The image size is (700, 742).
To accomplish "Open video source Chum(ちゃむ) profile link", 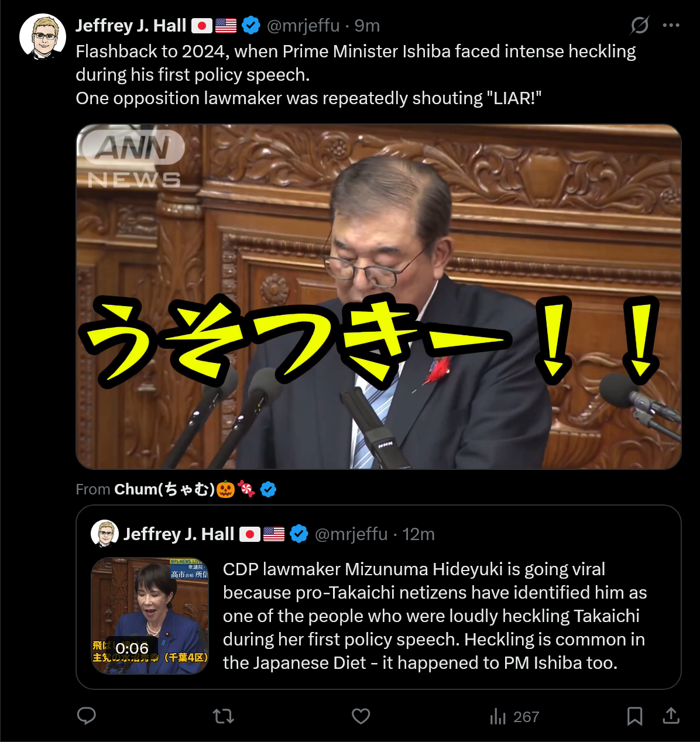I will (165, 489).
